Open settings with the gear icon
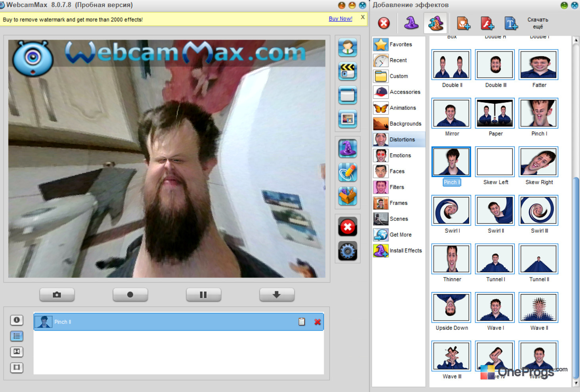The width and height of the screenshot is (580, 392). click(x=348, y=251)
